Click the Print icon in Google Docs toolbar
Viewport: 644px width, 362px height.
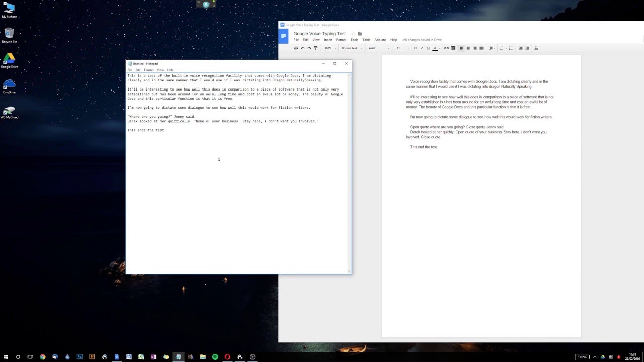[x=296, y=48]
